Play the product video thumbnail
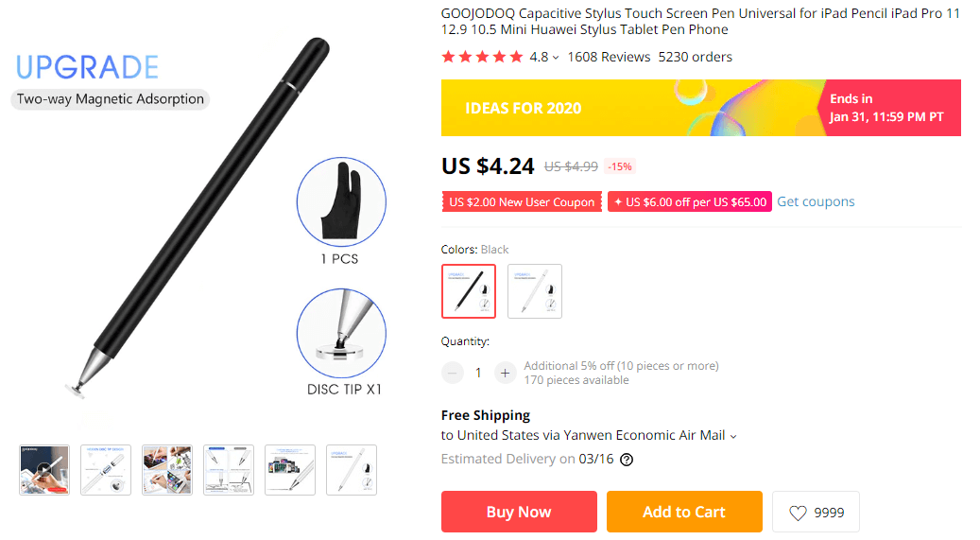This screenshot has width=980, height=540. 44,469
